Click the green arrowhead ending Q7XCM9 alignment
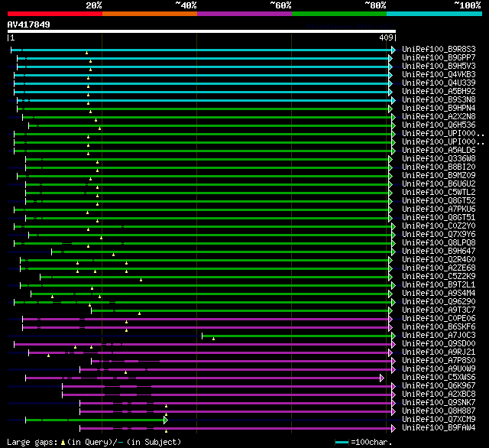 point(166,420)
